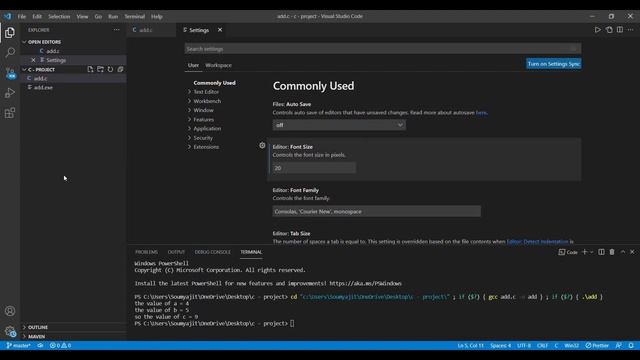Screen dimensions: 640x360
Task: Open Run and Debug view
Action: [10, 93]
